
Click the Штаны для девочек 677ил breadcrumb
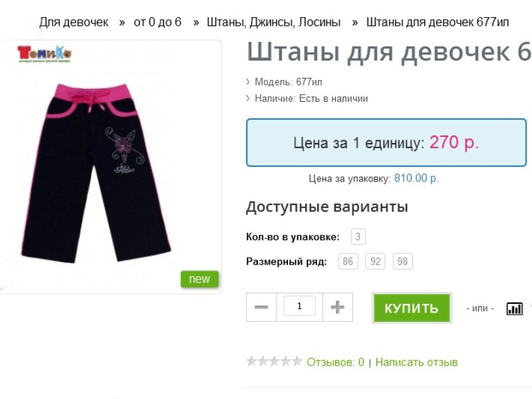438,22
